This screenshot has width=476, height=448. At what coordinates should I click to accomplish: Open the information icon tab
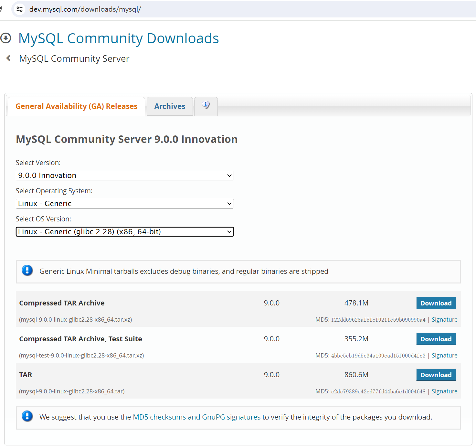206,106
